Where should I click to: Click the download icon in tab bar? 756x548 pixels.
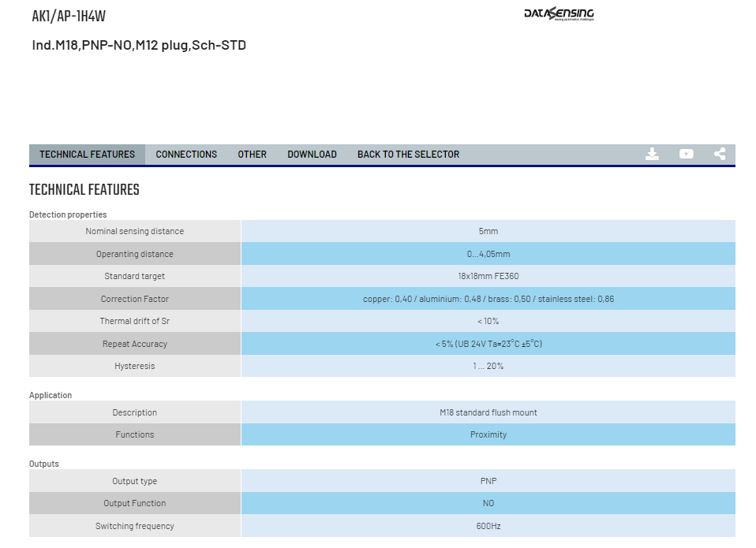coord(652,154)
